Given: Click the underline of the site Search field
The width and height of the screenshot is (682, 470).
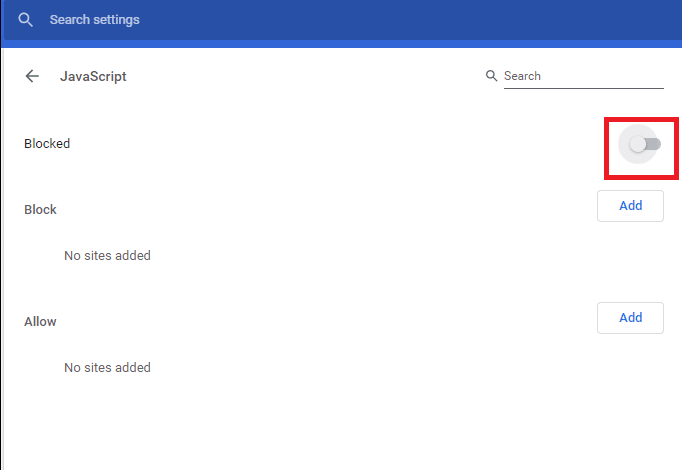Looking at the screenshot, I should click(583, 88).
